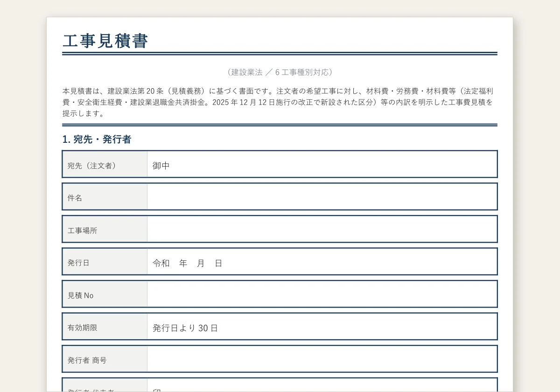Viewport: 560px width, 392px height.
Task: Click the 宛先（注文者） label cell
Action: tap(105, 164)
